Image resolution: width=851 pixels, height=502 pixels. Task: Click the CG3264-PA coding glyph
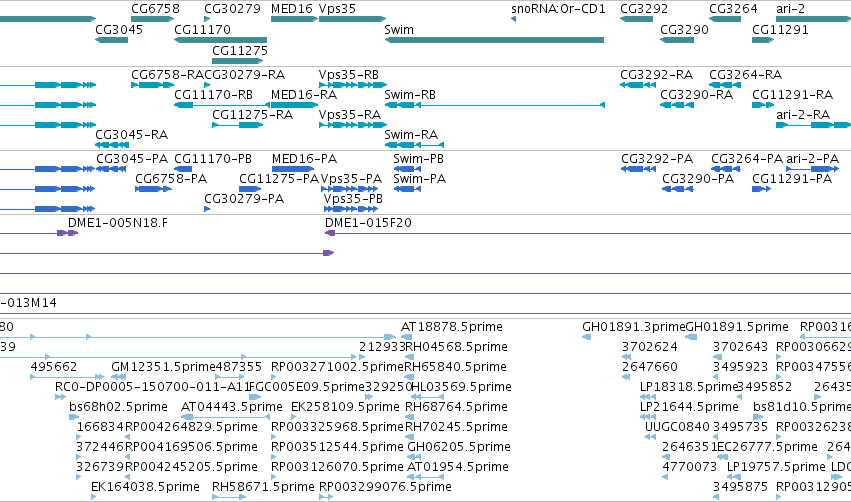726,169
